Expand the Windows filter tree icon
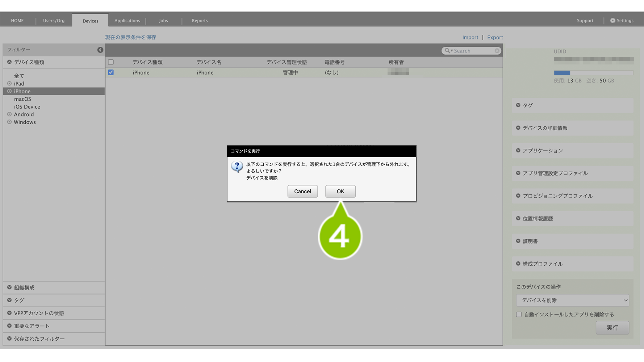 click(x=9, y=122)
